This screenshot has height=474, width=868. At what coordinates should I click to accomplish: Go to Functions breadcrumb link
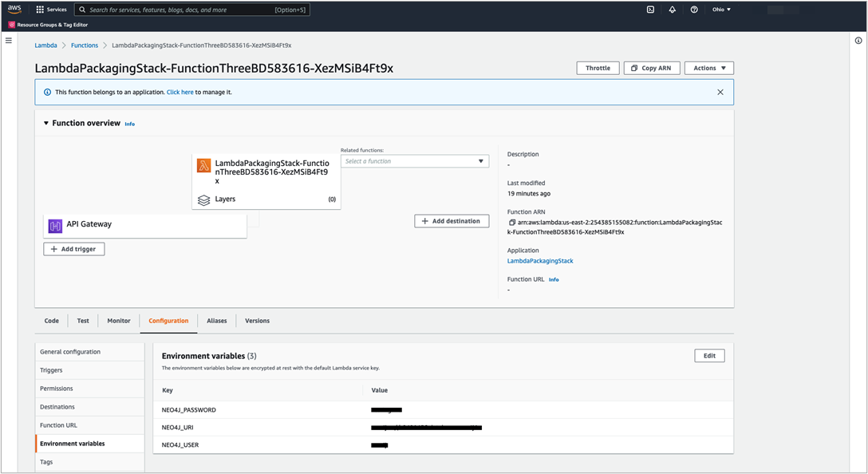pos(85,45)
